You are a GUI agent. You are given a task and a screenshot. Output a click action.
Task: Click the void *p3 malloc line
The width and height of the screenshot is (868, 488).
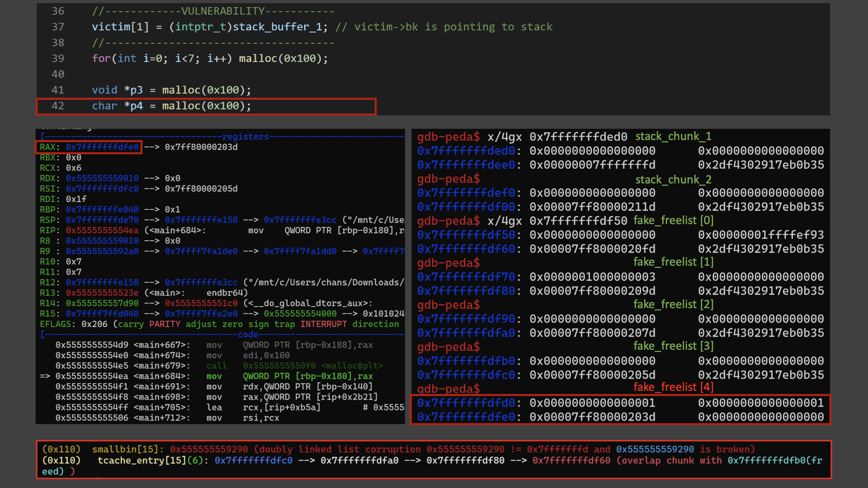click(171, 90)
